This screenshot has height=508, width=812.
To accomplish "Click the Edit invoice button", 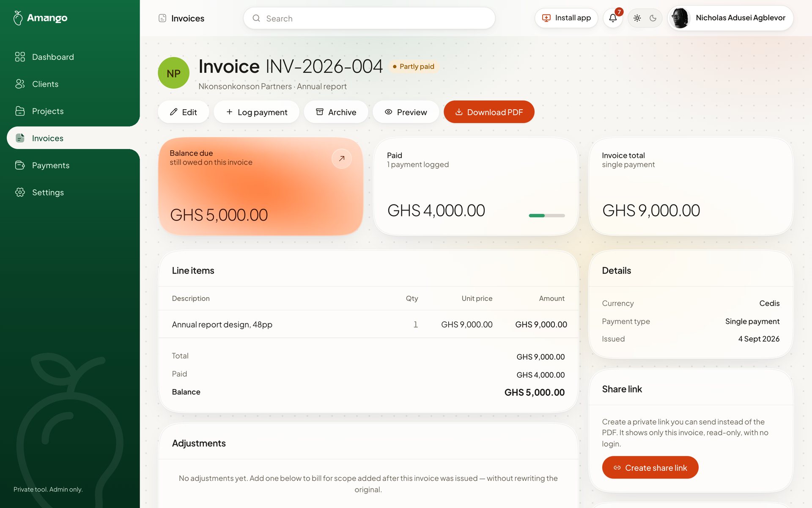I will click(x=183, y=112).
